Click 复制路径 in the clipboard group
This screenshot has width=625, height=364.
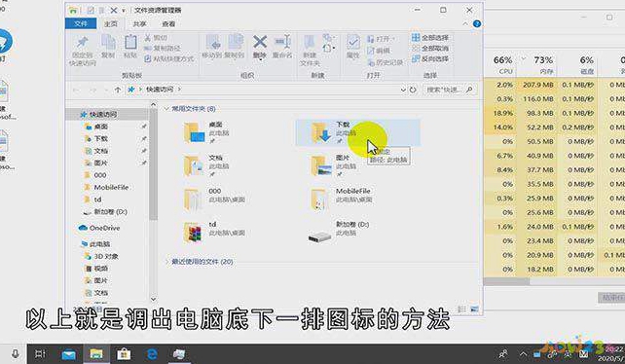[163, 49]
